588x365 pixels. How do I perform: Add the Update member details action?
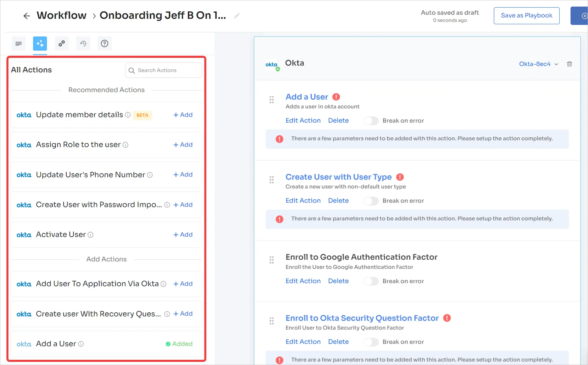(183, 115)
